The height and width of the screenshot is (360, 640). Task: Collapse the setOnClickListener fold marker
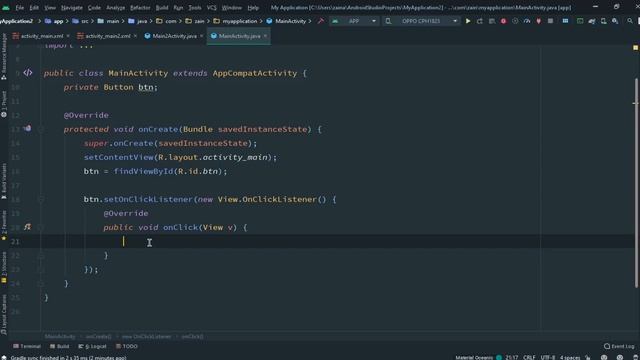tap(40, 200)
